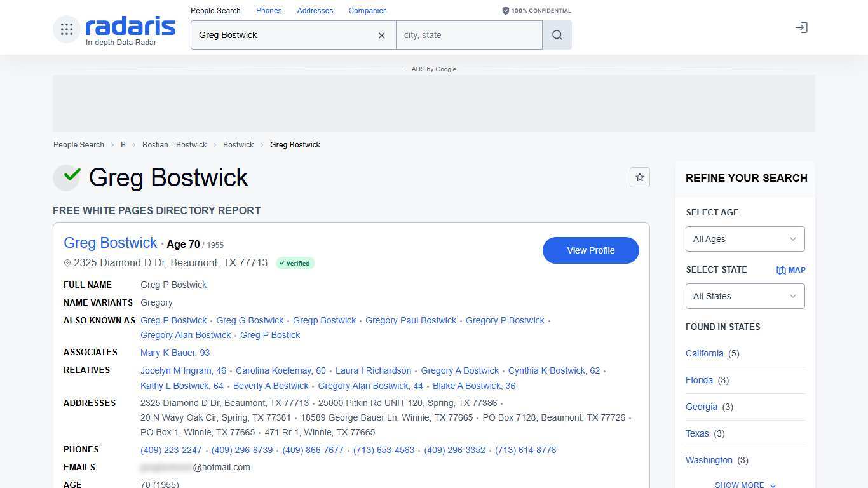Open the All States dropdown
Viewport: 868px width, 488px height.
[x=744, y=296]
